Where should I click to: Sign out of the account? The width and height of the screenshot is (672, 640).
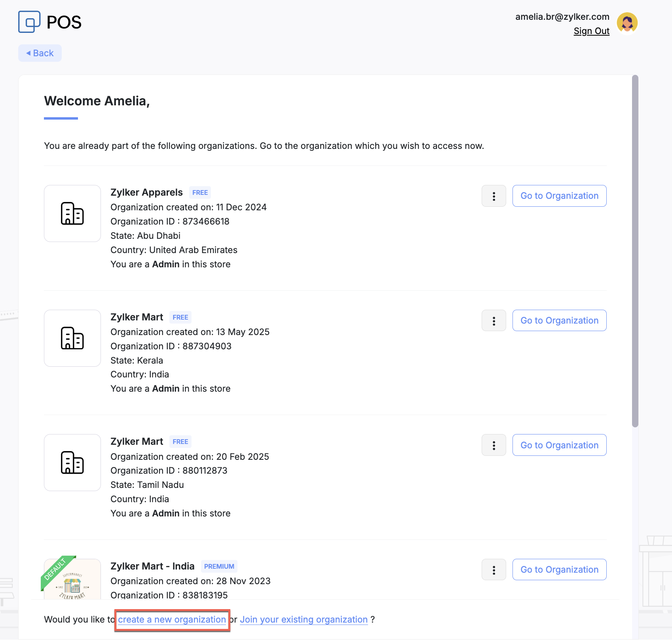point(591,31)
